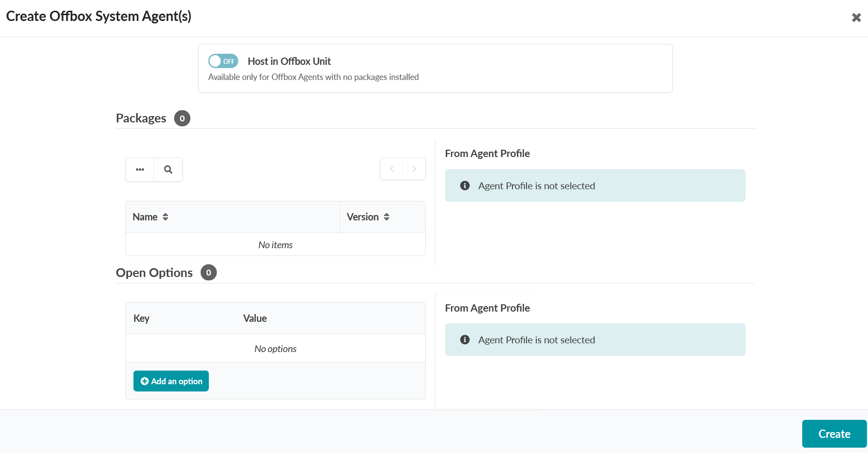Screen dimensions: 868x453
Task: Open the packages more-options ellipsis menu
Action: pos(140,170)
